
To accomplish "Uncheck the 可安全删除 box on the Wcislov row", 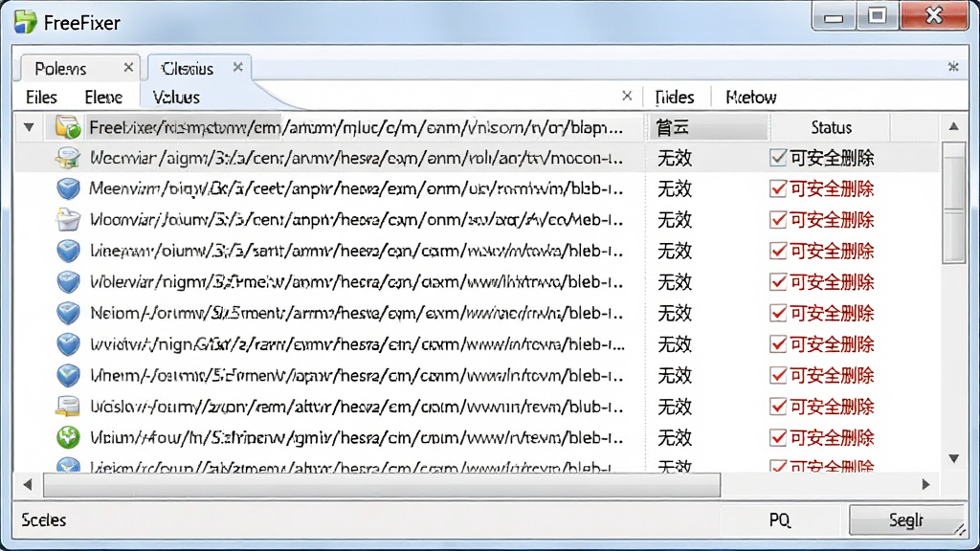I will (777, 407).
